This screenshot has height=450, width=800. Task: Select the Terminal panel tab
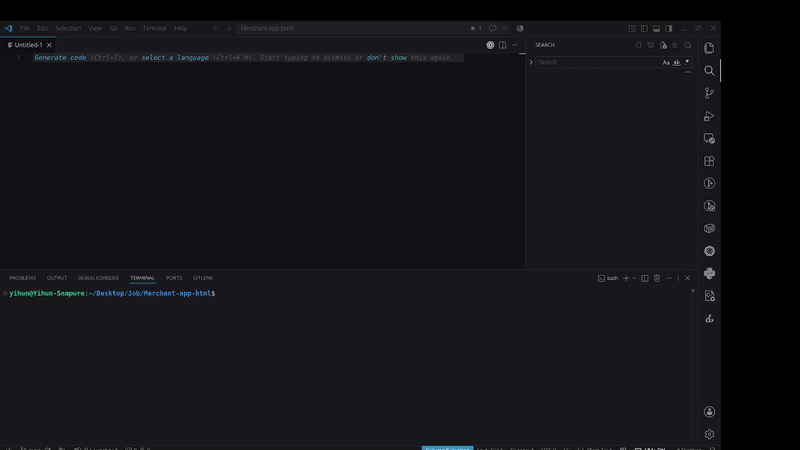coord(142,278)
